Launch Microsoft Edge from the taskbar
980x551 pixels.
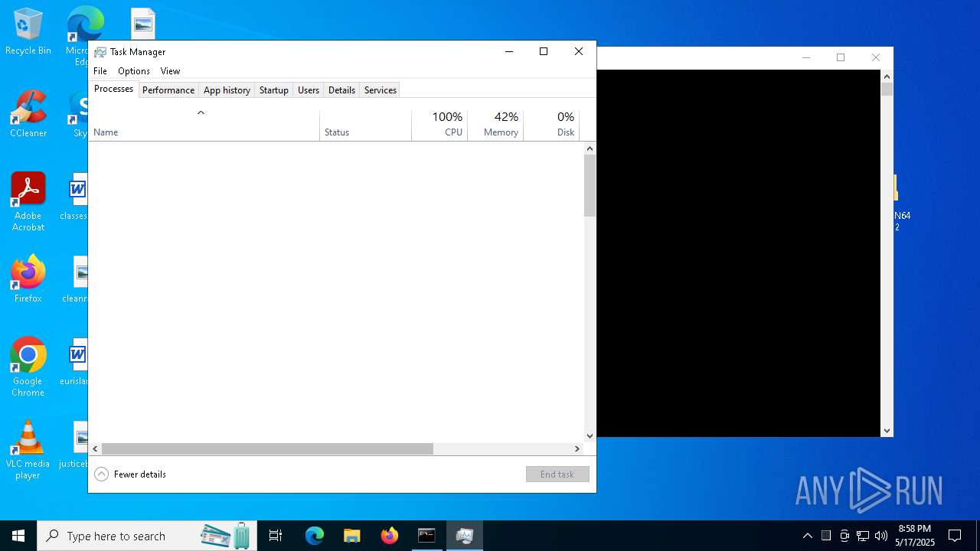coord(315,536)
